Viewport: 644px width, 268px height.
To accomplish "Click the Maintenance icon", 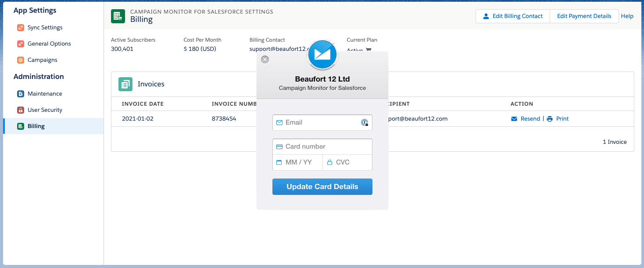I will (21, 94).
